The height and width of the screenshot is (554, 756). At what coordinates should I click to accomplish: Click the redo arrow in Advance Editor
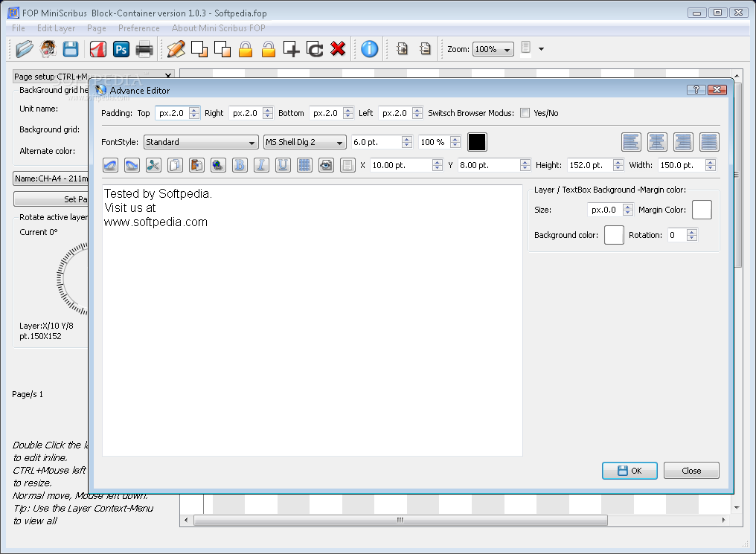(x=132, y=165)
